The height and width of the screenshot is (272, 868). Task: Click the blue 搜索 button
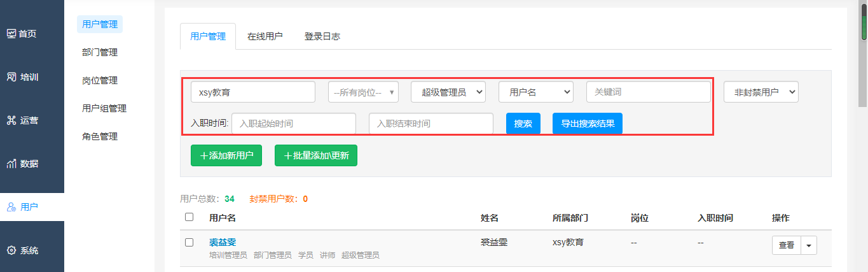pos(523,124)
